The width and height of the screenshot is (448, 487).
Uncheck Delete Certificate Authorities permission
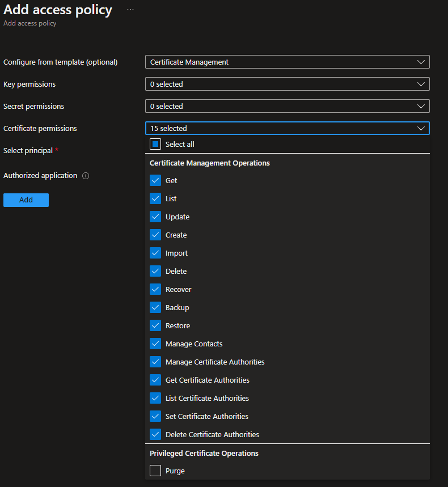click(x=155, y=434)
